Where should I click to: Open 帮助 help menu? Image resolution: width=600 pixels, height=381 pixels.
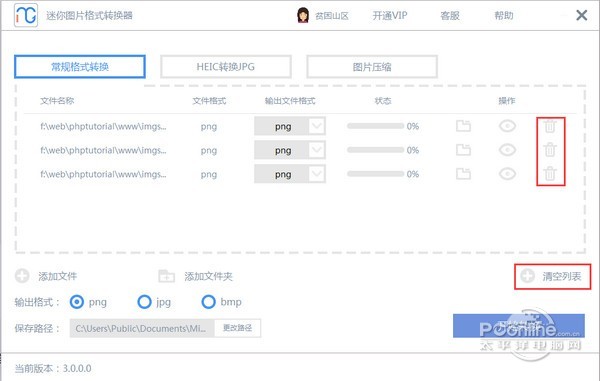pyautogui.click(x=504, y=16)
